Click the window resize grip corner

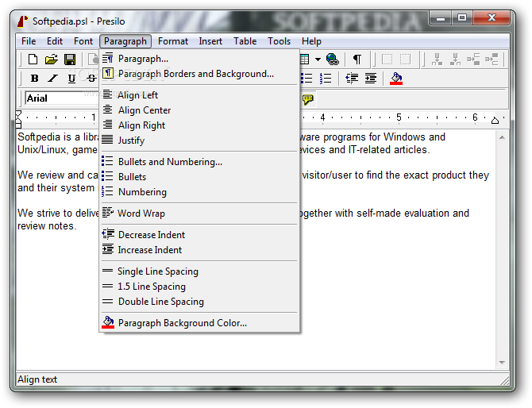(504, 381)
